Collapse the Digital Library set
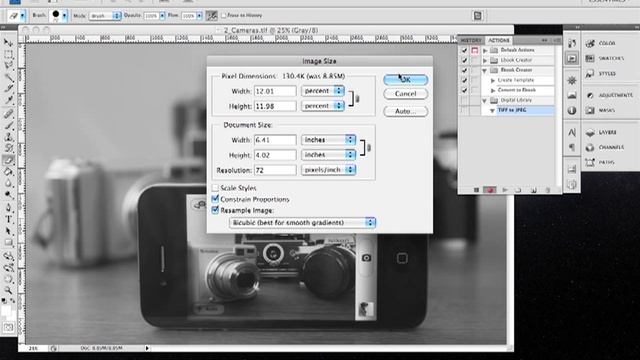 485,100
